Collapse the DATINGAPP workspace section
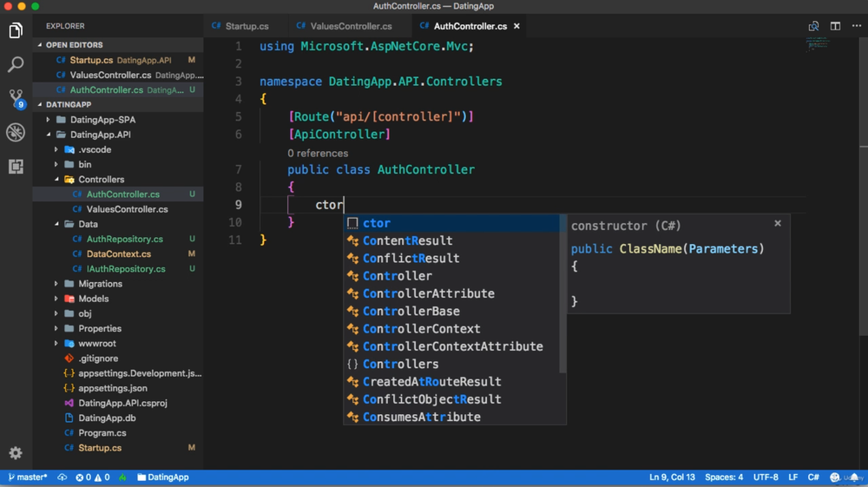This screenshot has width=868, height=487. point(118,104)
